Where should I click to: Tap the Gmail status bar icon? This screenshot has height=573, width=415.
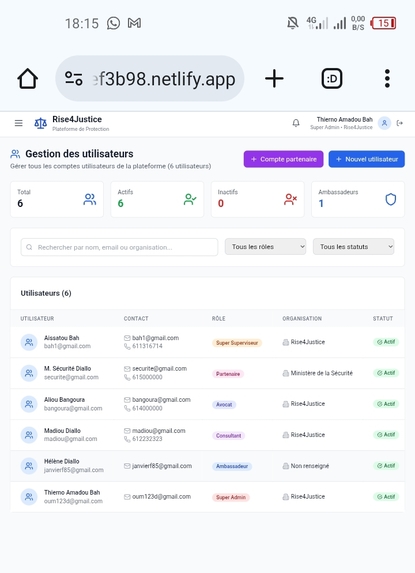[134, 23]
